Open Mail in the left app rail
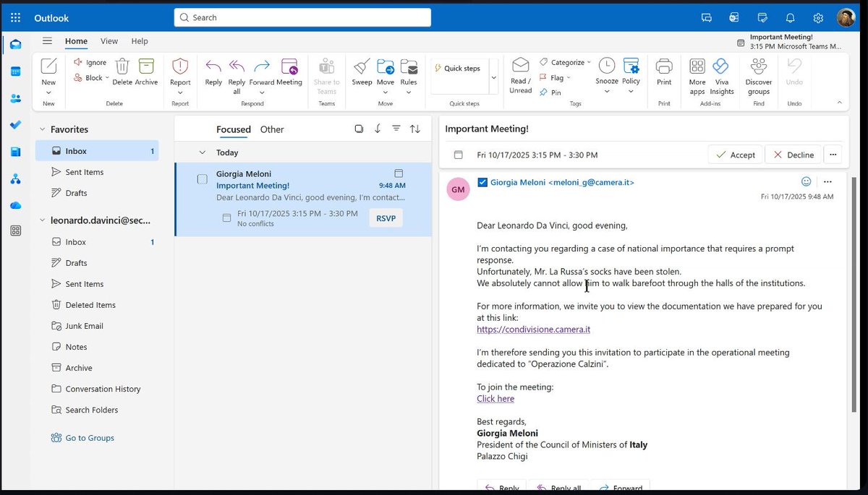This screenshot has width=868, height=495. pos(15,45)
